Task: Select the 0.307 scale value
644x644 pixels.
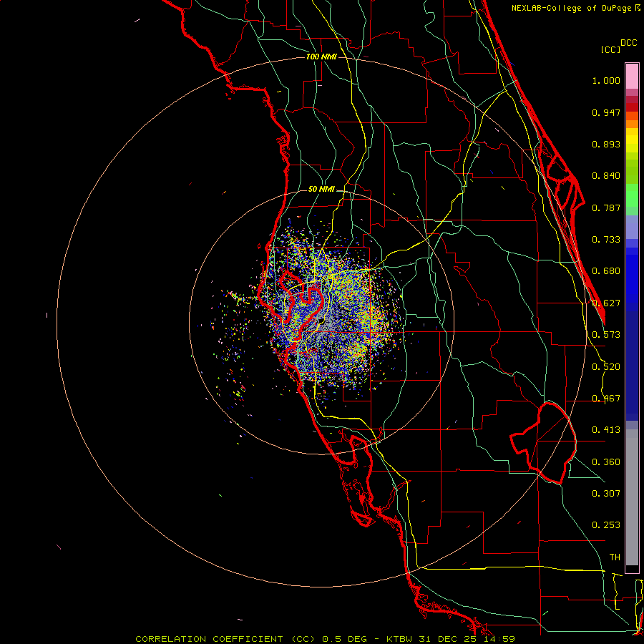Action: coord(606,494)
